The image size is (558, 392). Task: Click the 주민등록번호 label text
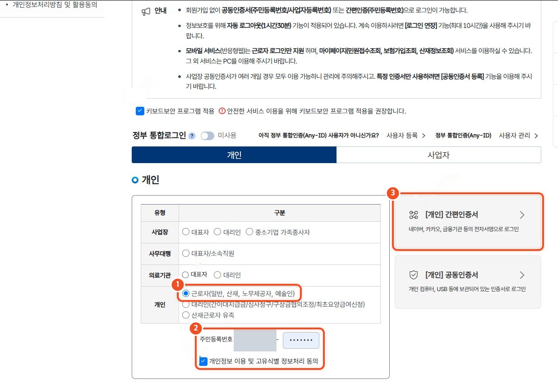(216, 340)
